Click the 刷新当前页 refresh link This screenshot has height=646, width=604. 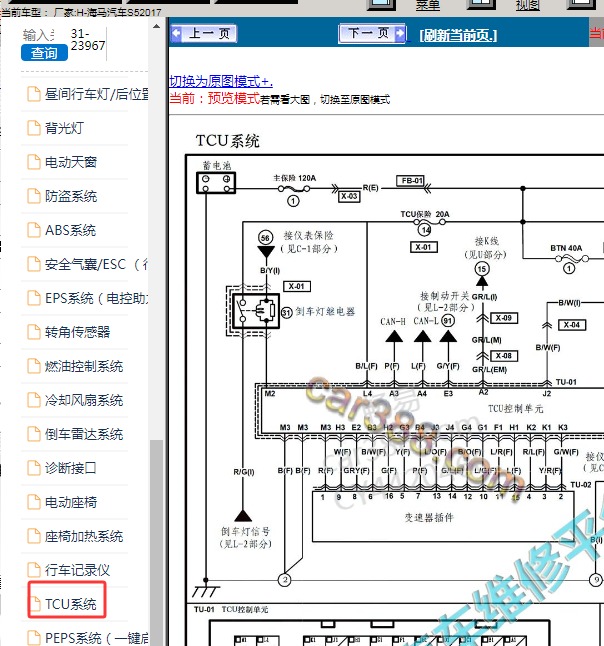pos(458,36)
